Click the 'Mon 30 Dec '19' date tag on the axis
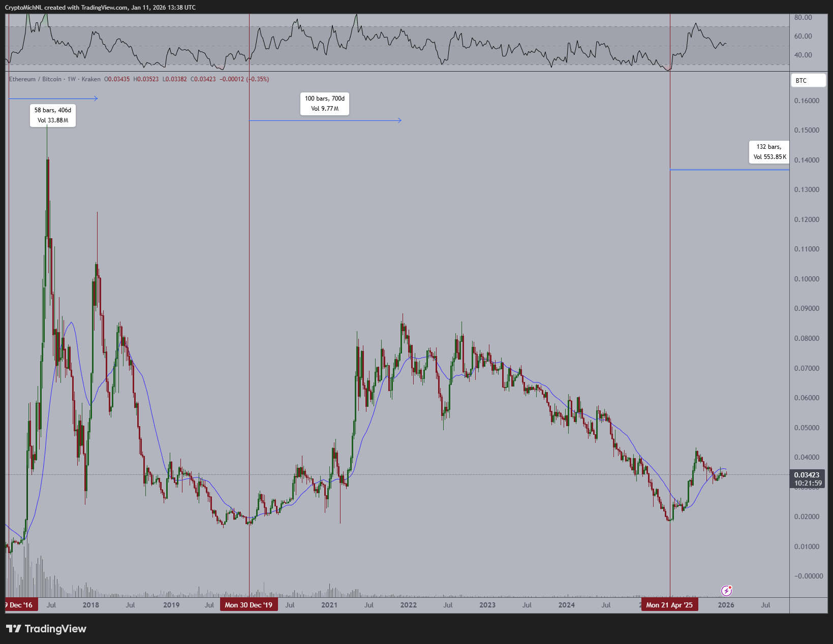Image resolution: width=833 pixels, height=644 pixels. [249, 605]
